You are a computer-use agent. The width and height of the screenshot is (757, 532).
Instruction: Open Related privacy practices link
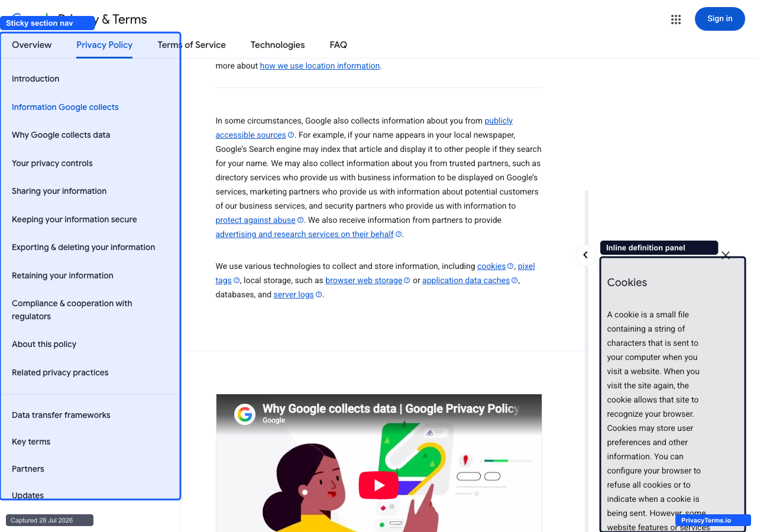point(60,372)
